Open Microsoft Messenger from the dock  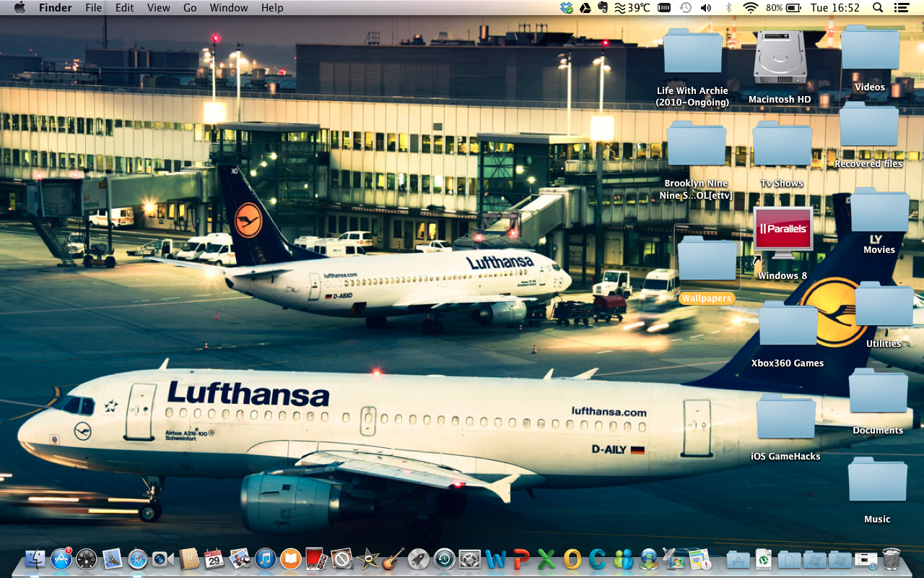(623, 558)
